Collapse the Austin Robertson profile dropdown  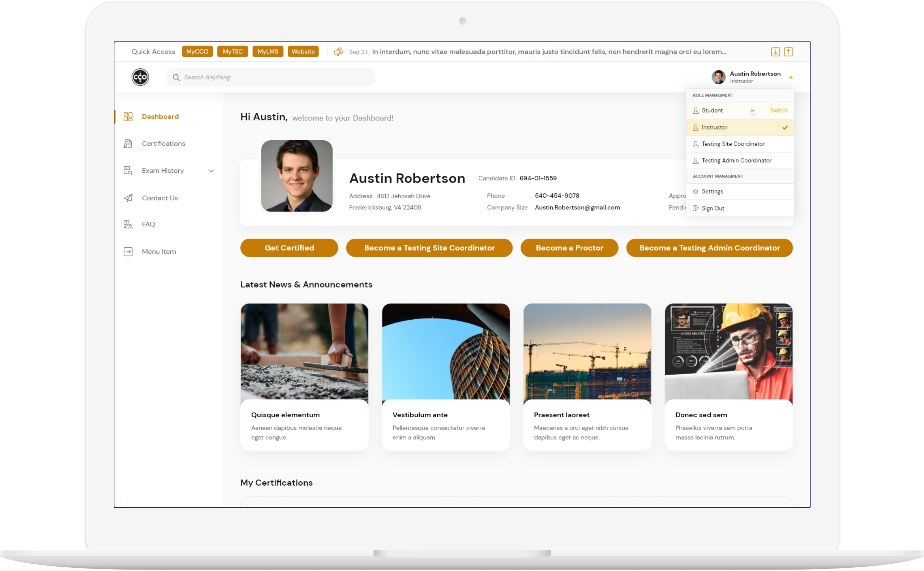coord(790,77)
